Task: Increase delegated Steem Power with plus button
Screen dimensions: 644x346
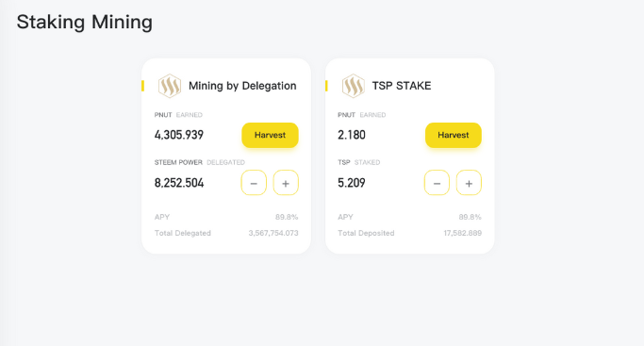Action: [x=286, y=183]
